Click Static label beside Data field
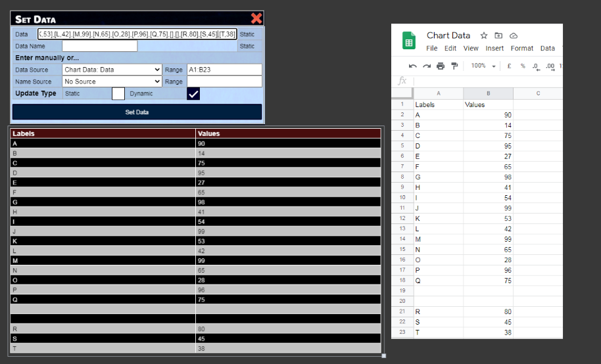The width and height of the screenshot is (601, 364). click(x=247, y=34)
